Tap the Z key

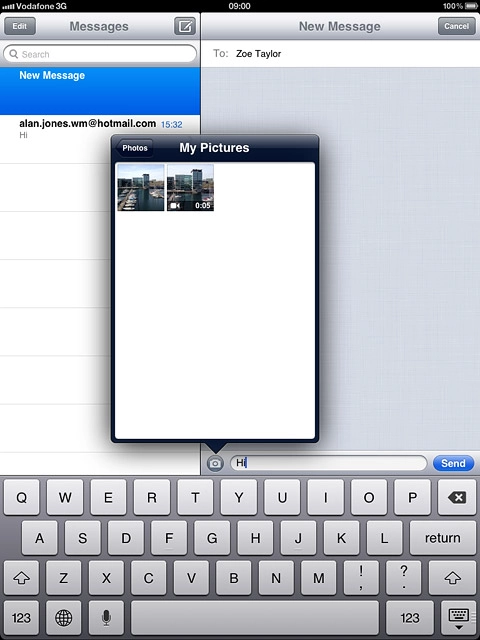pyautogui.click(x=64, y=578)
